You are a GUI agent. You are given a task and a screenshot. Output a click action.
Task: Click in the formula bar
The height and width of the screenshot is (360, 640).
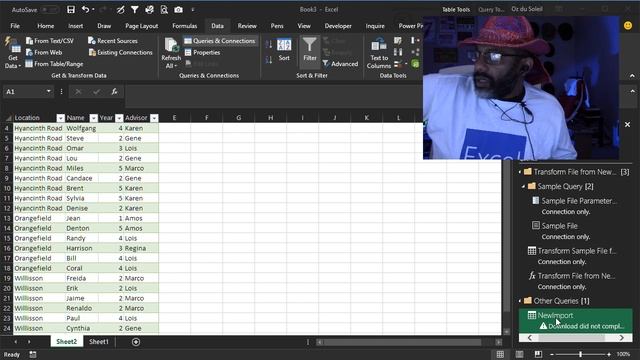click(273, 96)
